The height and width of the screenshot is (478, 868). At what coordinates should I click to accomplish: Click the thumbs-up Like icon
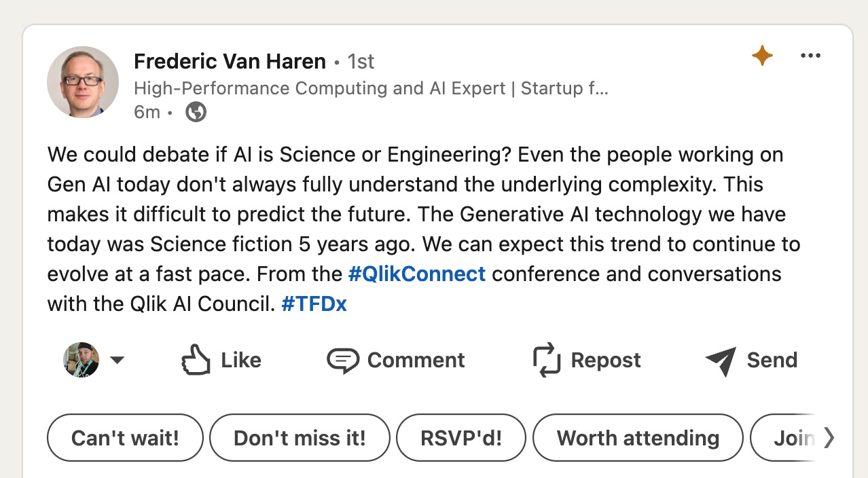(196, 360)
